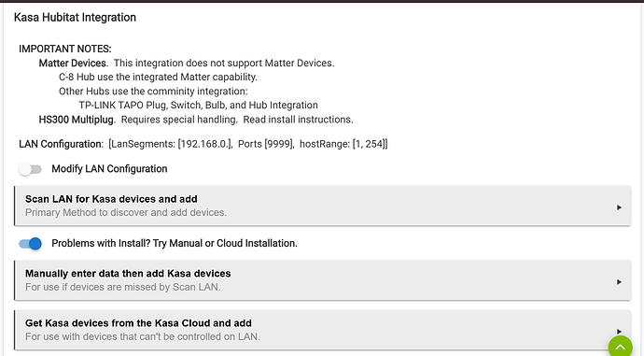Image resolution: width=644 pixels, height=356 pixels.
Task: Disable the Problems with Install toggle
Action: click(x=31, y=244)
